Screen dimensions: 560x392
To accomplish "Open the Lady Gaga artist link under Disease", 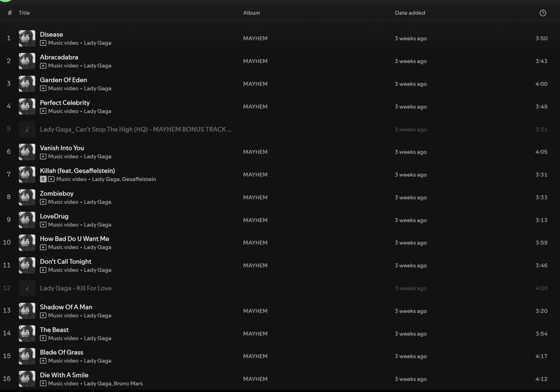I will (98, 43).
